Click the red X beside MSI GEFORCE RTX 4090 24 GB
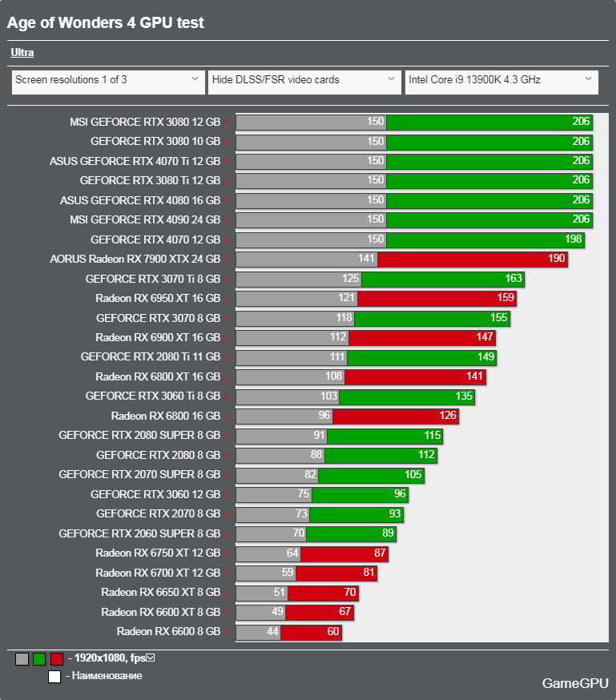The width and height of the screenshot is (616, 700). (227, 220)
